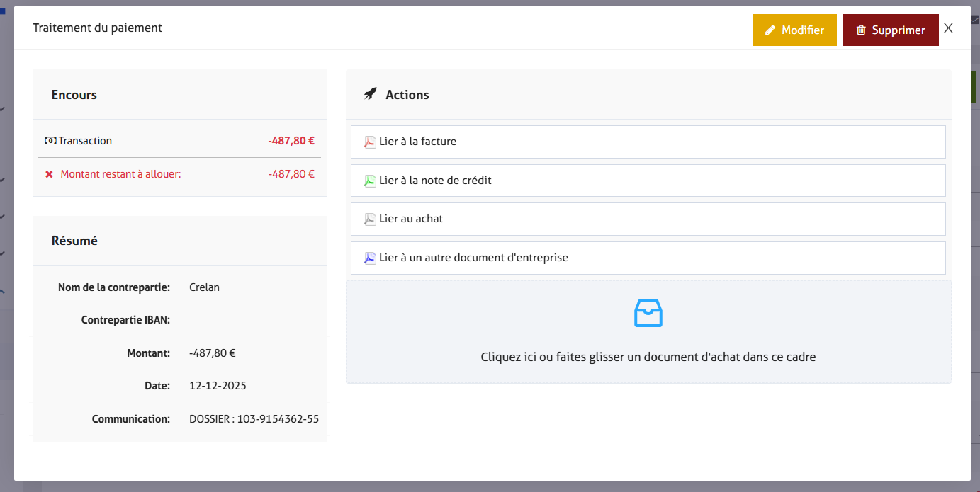
Task: Click the Montant value in Résumé
Action: click(x=212, y=353)
